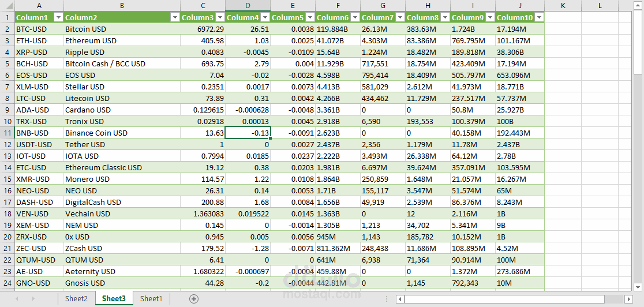Open Column9 filter dropdown
Viewport: 644px width, 307px height.
(x=491, y=17)
